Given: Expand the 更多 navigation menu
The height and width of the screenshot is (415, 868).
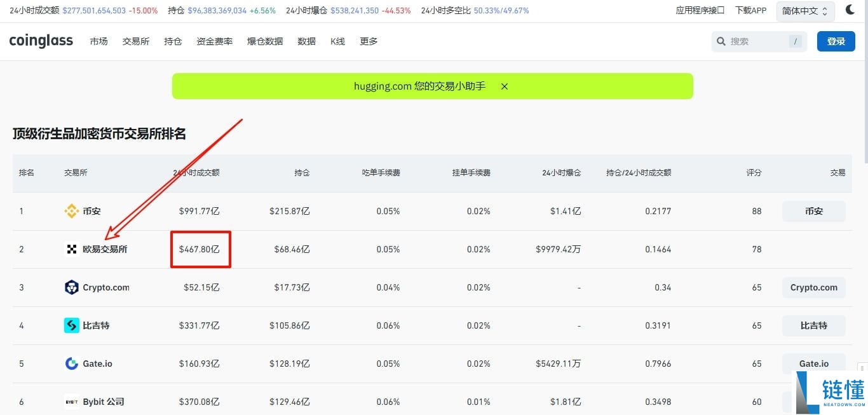Looking at the screenshot, I should pos(368,41).
